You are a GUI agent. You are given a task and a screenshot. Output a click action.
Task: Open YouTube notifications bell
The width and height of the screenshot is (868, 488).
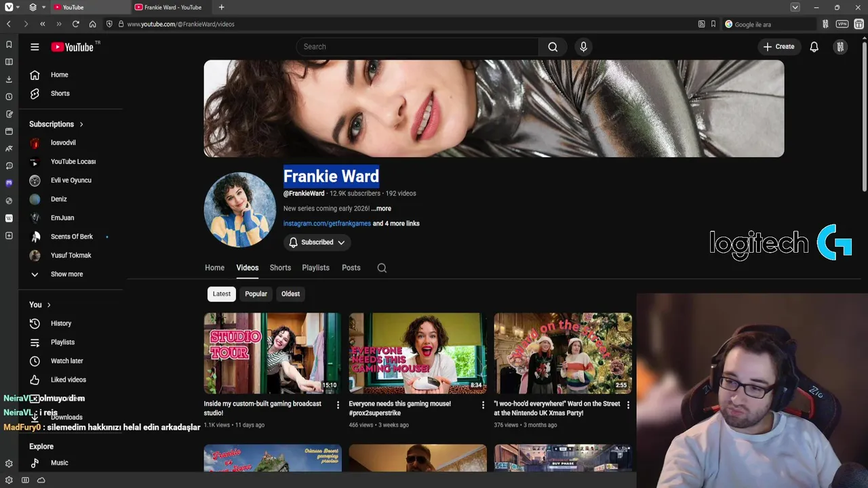(814, 47)
